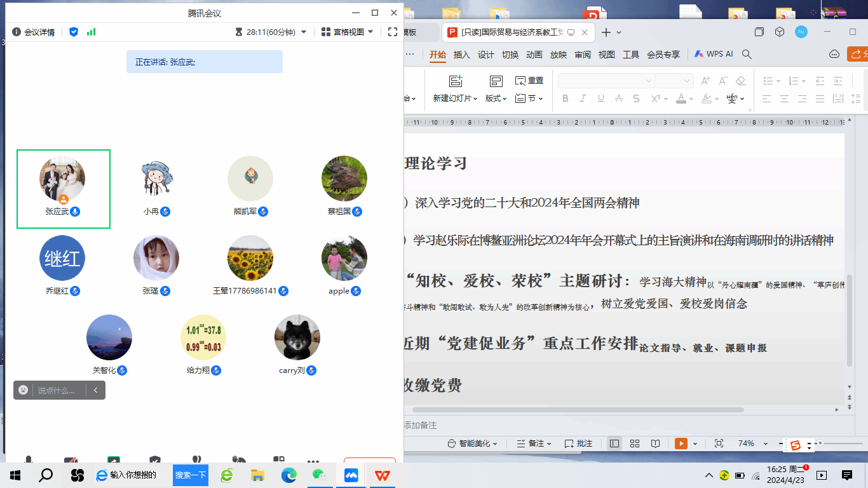
Task: Expand the 版式 layout dropdown
Action: click(496, 98)
